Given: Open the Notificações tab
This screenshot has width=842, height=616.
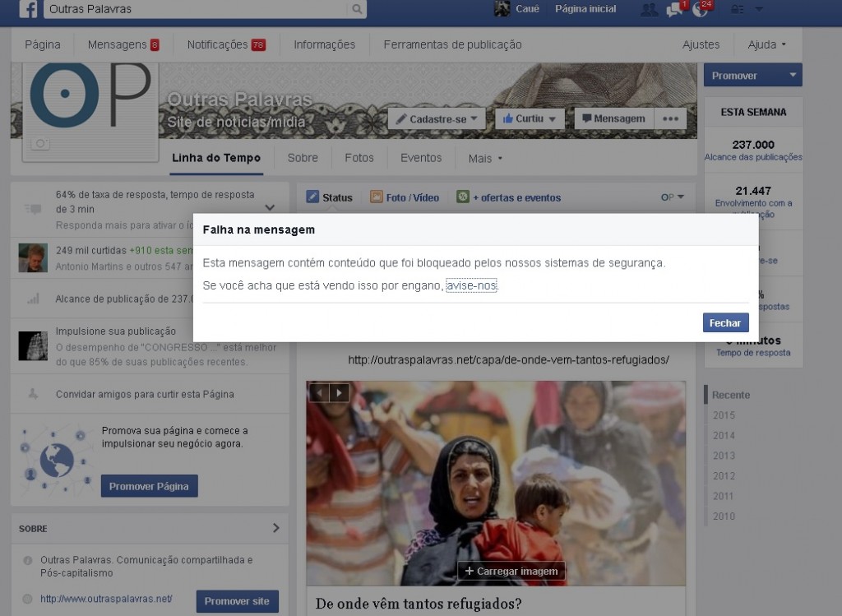Looking at the screenshot, I should point(226,44).
